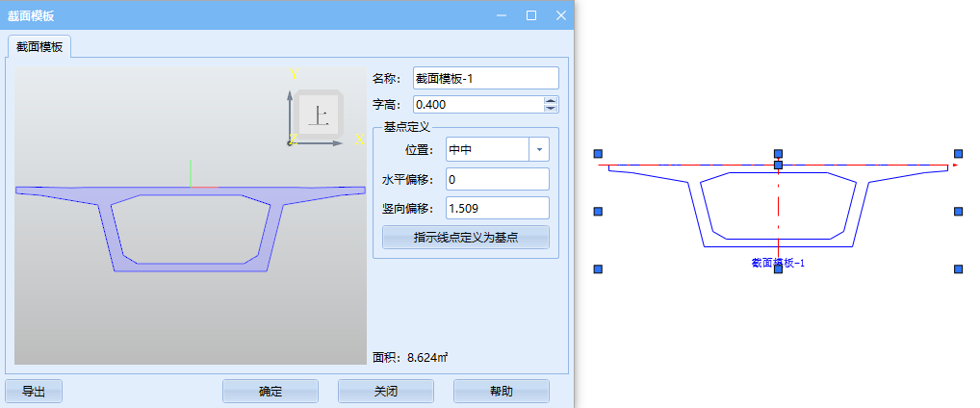Open the 位置 dropdown arrow
980x408 pixels.
coord(539,150)
